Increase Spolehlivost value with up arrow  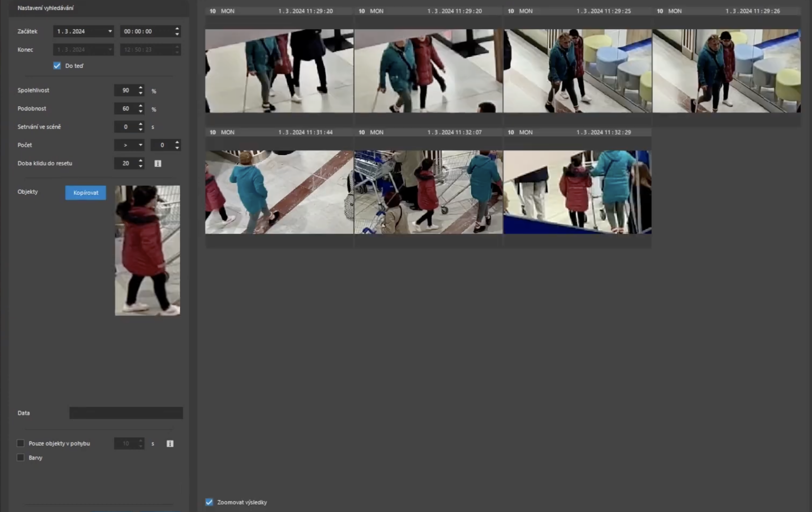point(141,87)
